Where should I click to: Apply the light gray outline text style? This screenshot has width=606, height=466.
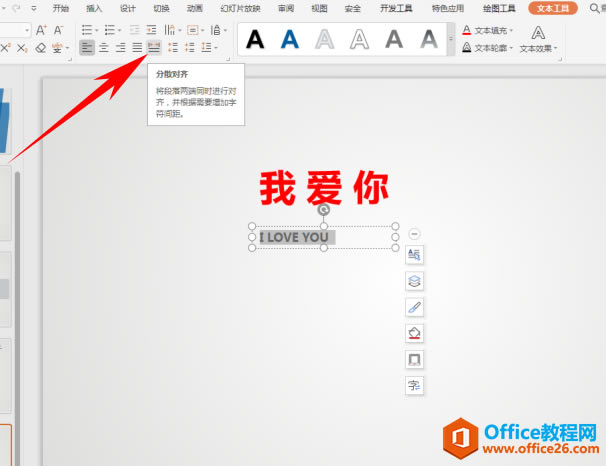tap(325, 39)
